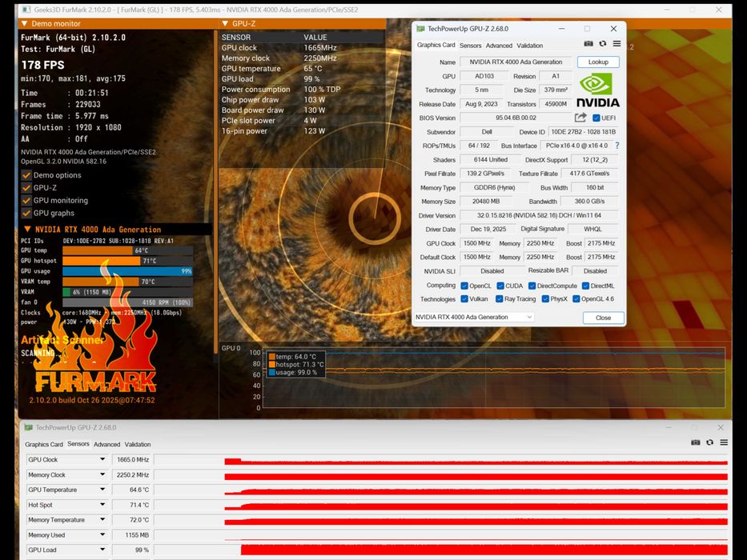Uncheck the GPU-Z option in FurMark demo monitor

(26, 188)
